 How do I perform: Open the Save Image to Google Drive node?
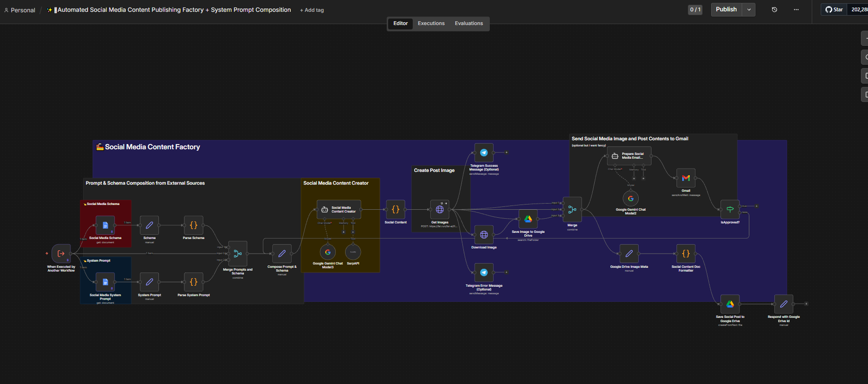pyautogui.click(x=528, y=219)
